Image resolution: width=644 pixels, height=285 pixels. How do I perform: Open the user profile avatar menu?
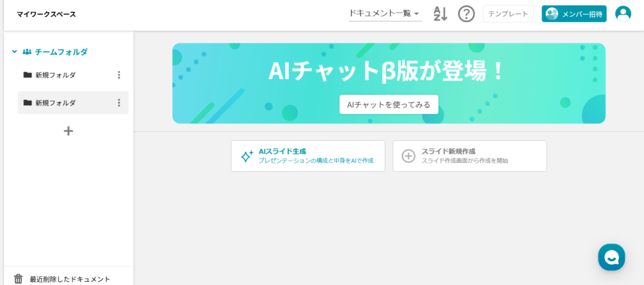pyautogui.click(x=623, y=14)
